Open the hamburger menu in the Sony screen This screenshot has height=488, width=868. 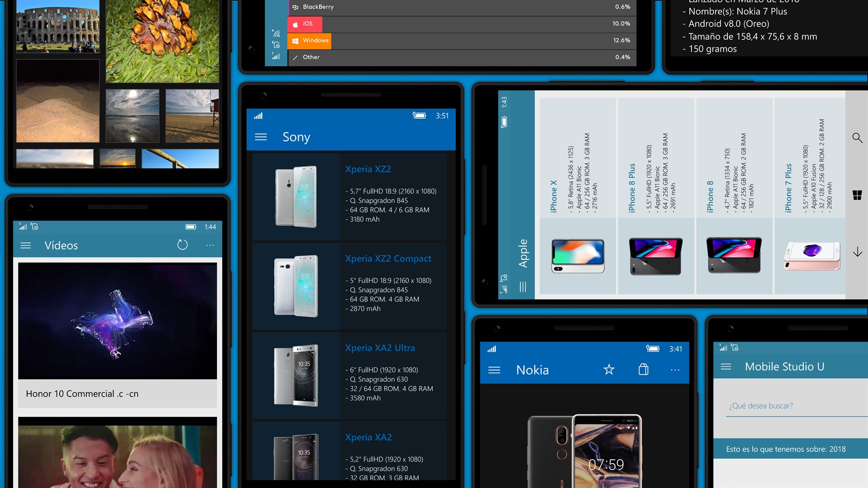coord(261,137)
